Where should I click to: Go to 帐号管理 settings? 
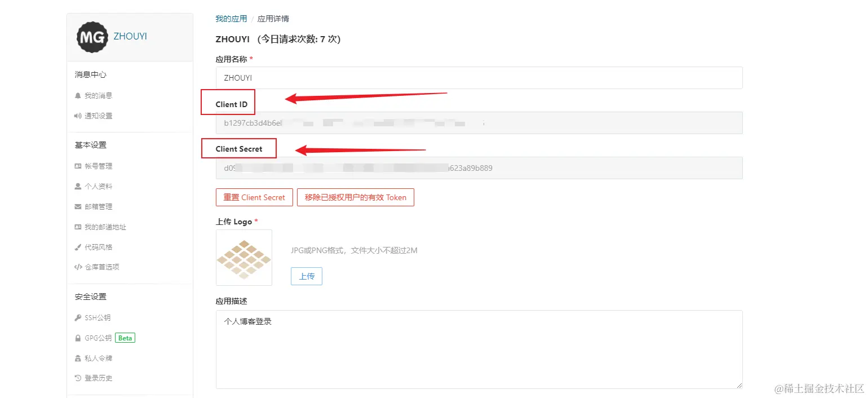tap(99, 166)
